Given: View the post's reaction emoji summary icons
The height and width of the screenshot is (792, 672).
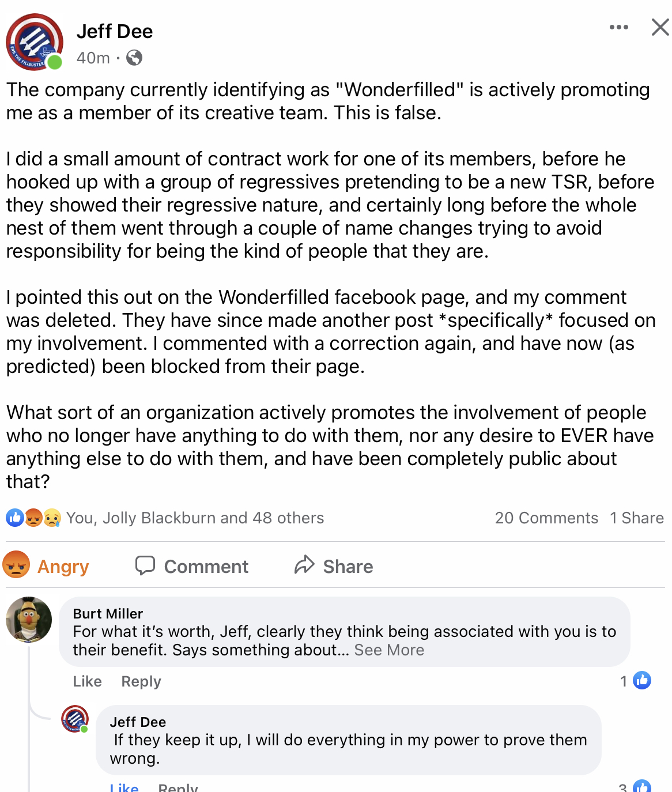Looking at the screenshot, I should [33, 518].
